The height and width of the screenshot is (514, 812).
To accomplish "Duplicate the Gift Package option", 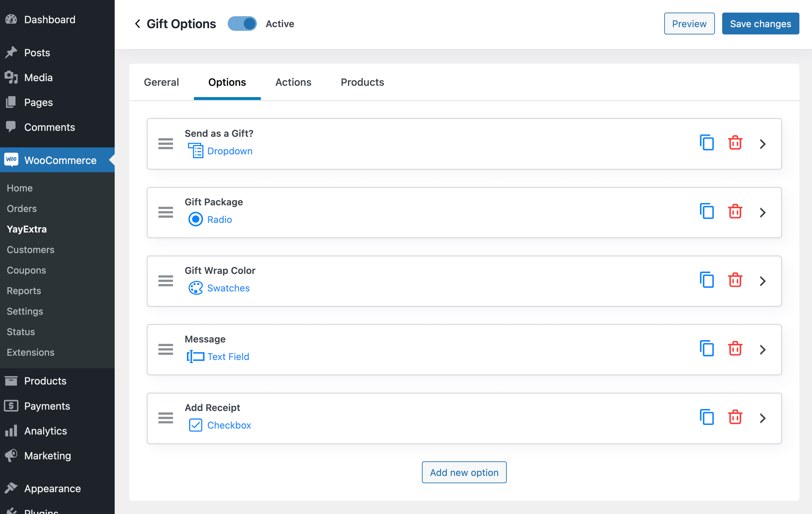I will click(707, 211).
